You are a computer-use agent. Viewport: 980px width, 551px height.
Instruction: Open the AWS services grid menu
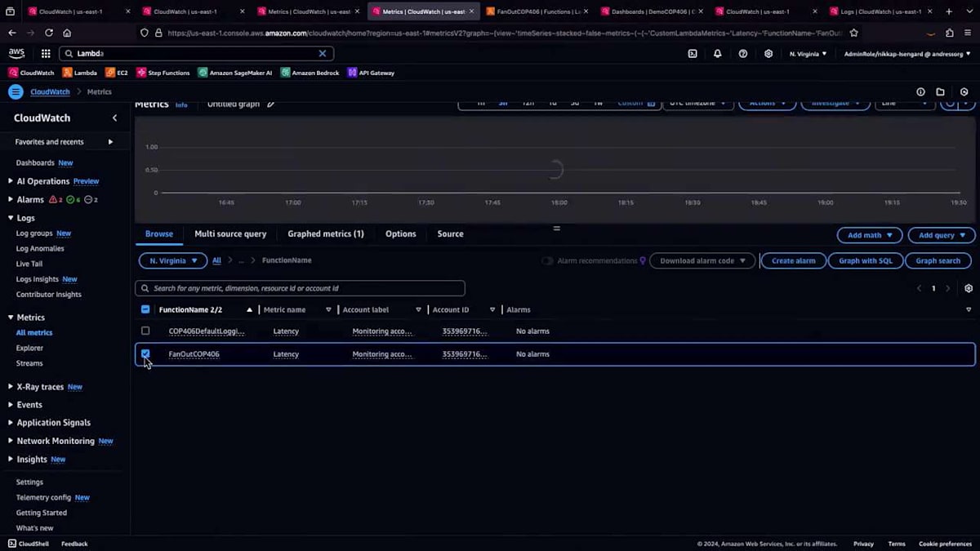(46, 53)
